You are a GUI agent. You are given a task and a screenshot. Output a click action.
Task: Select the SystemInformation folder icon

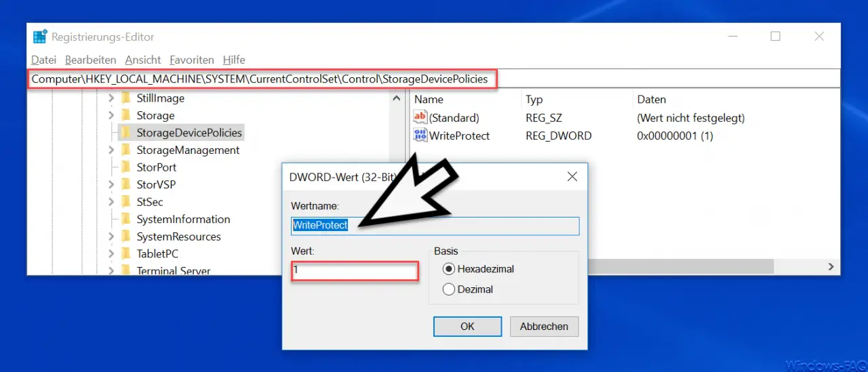(x=125, y=220)
